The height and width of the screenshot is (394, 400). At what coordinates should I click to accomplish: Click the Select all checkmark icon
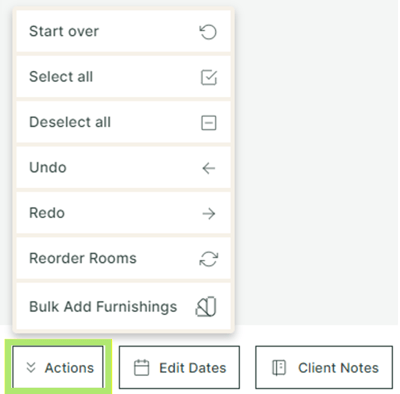(209, 77)
